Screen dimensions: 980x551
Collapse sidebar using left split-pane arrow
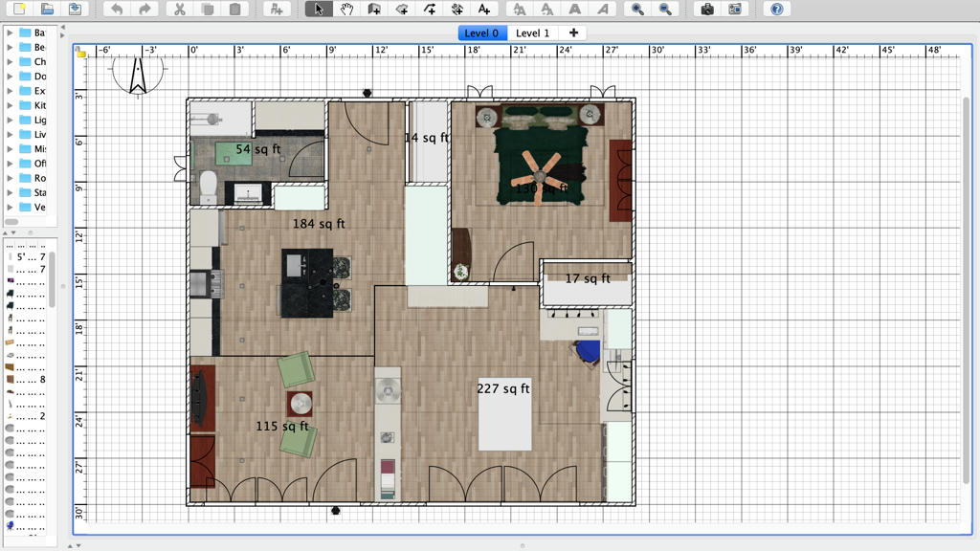[62, 28]
